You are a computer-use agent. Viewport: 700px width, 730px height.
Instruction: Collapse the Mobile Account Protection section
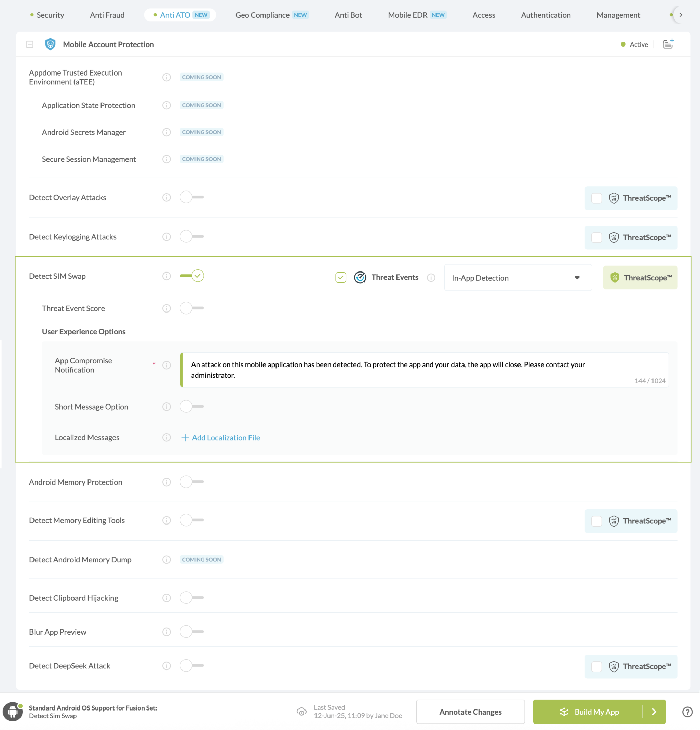click(30, 44)
